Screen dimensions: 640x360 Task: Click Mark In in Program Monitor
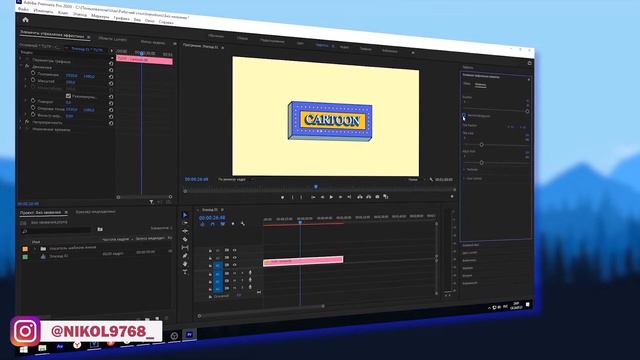pyautogui.click(x=292, y=198)
